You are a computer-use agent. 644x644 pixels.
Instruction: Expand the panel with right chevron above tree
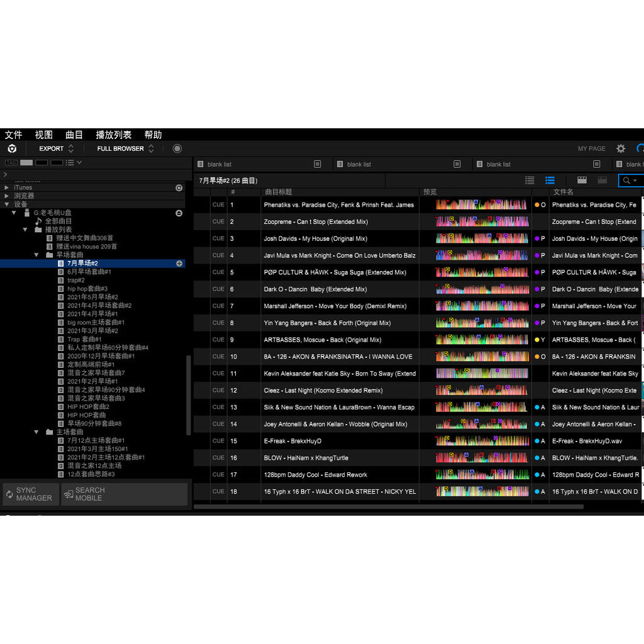(x=5, y=175)
